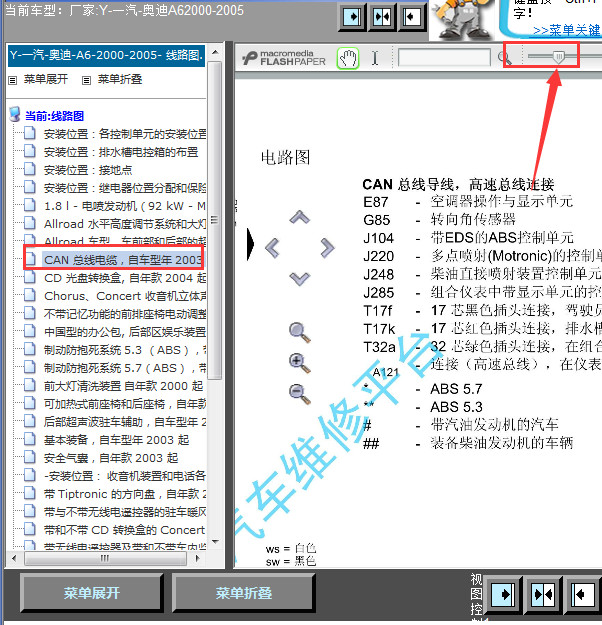Open 前大灯清洗装置 自年款 2000 起 entry
This screenshot has width=602, height=625.
[123, 386]
